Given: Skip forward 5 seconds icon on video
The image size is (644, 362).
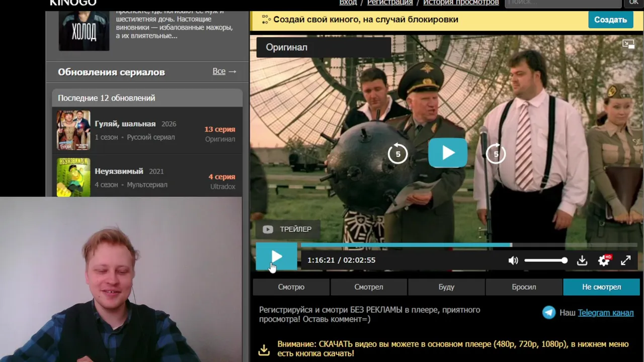Looking at the screenshot, I should tap(496, 154).
